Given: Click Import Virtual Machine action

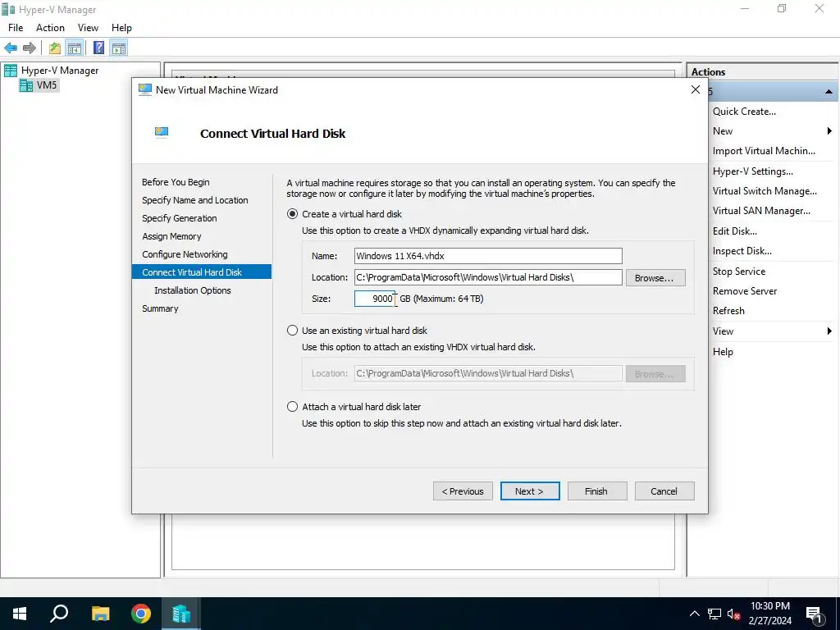Looking at the screenshot, I should point(764,151).
